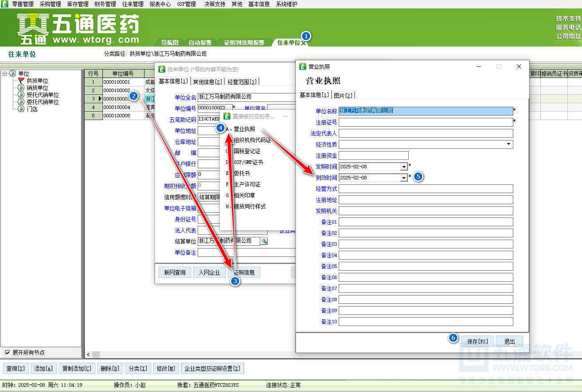
Task: Click the 备注01 input field
Action: tap(426, 222)
